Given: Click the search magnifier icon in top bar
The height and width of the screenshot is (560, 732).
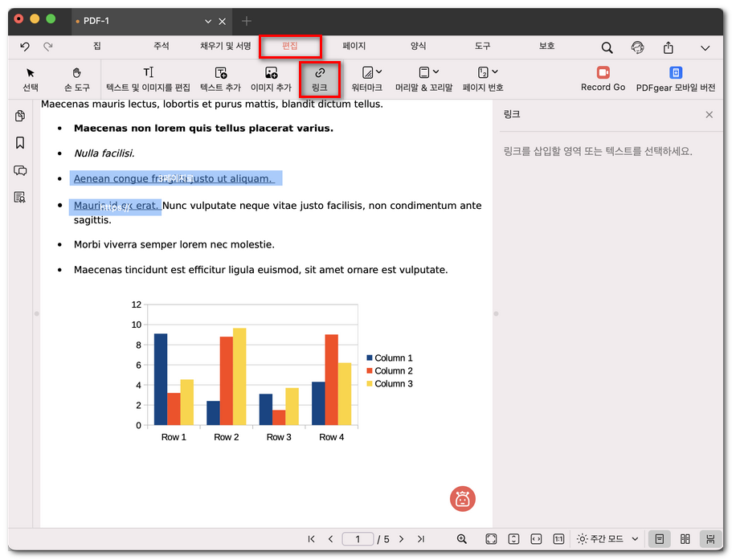Looking at the screenshot, I should (607, 47).
